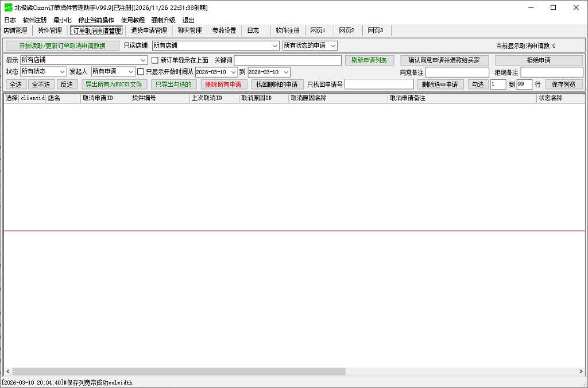Toggle 只显示开始时间从 checkbox
The image size is (588, 388).
[x=141, y=72]
